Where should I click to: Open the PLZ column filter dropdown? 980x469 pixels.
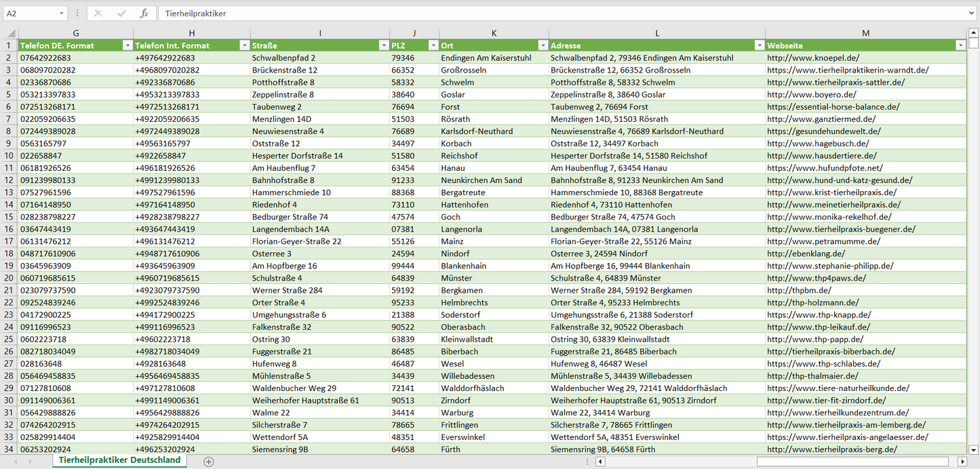433,45
